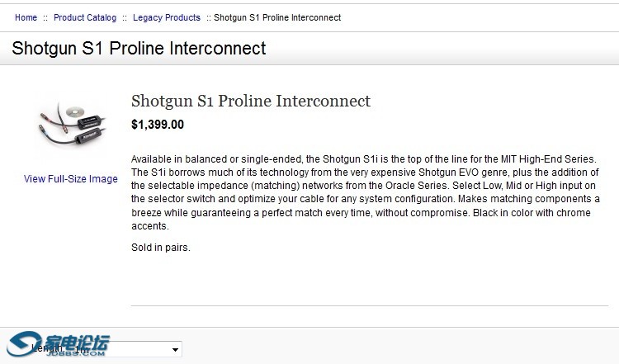
Task: Navigate to Legacy Products breadcrumb
Action: [x=166, y=17]
